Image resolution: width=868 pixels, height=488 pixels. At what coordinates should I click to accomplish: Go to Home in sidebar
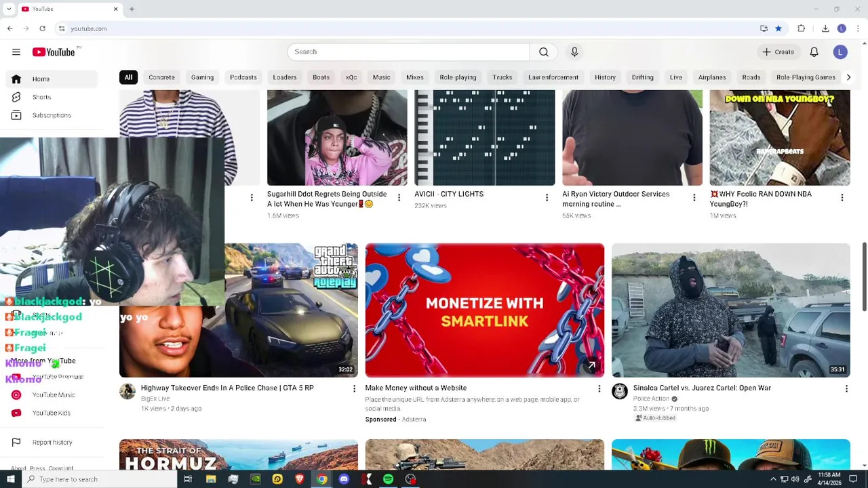tap(50, 79)
